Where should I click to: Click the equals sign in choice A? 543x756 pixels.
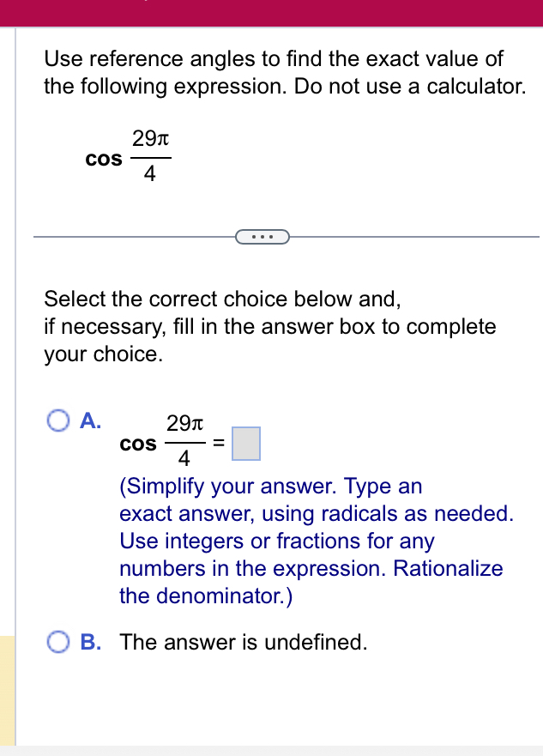click(217, 444)
